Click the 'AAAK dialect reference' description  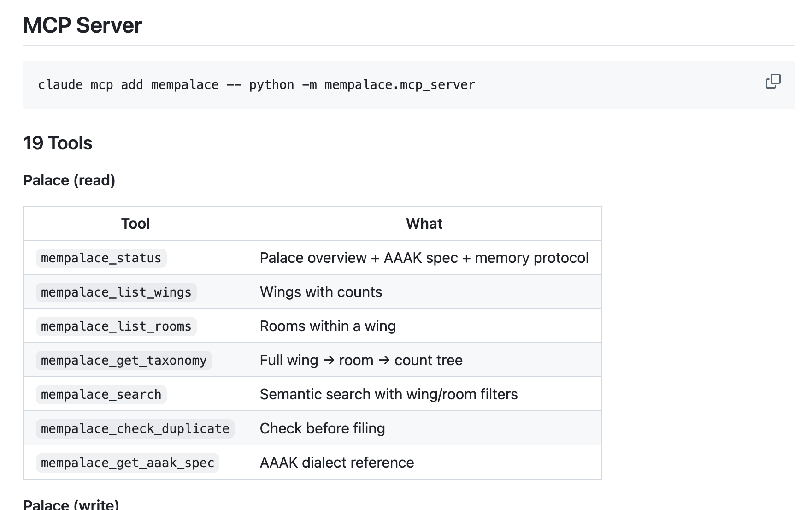click(337, 463)
